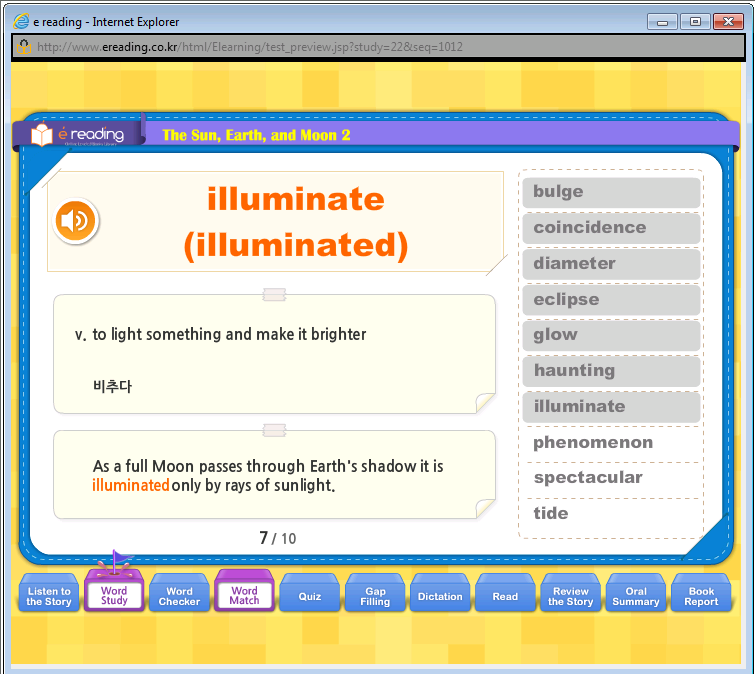Screen dimensions: 755x674
Task: Select the word 'glow' in the list
Action: pyautogui.click(x=611, y=335)
